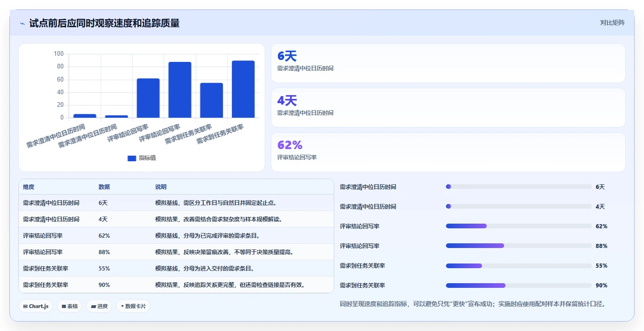Open the 4天 metric card
This screenshot has width=644, height=331.
pos(448,108)
